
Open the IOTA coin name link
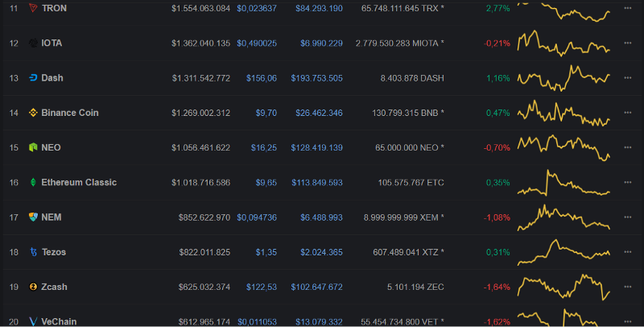tap(52, 43)
